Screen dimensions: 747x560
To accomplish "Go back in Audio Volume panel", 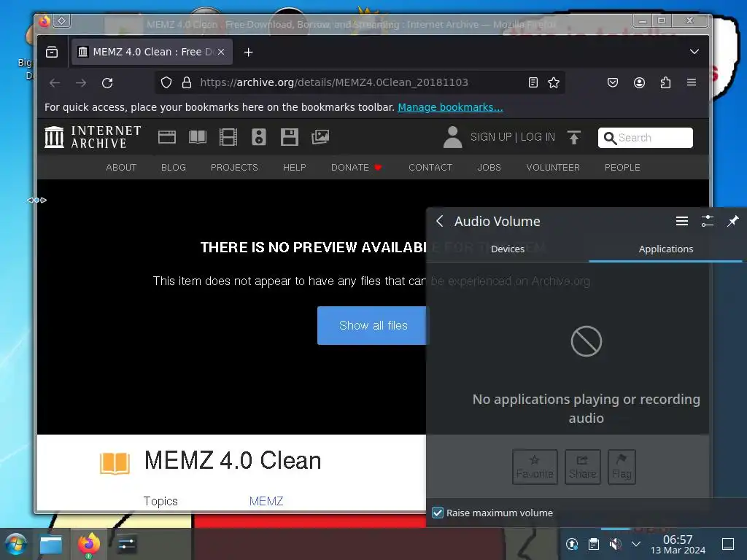I will tap(440, 221).
